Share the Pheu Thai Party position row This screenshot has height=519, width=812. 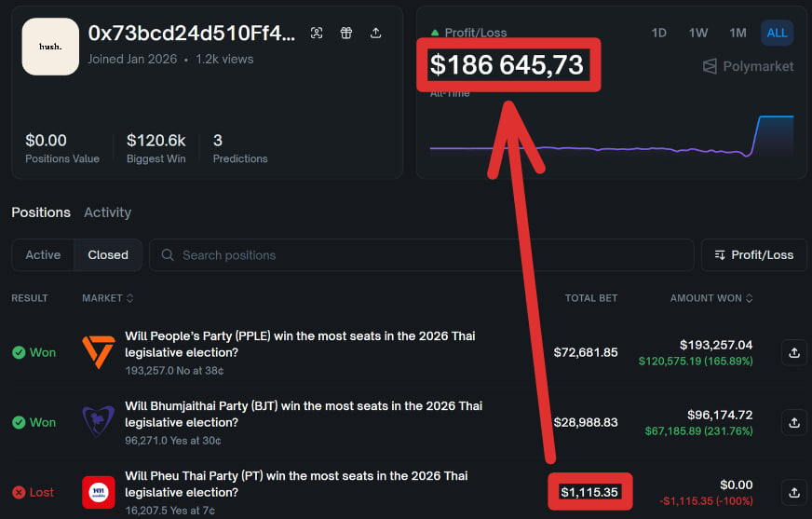[794, 492]
